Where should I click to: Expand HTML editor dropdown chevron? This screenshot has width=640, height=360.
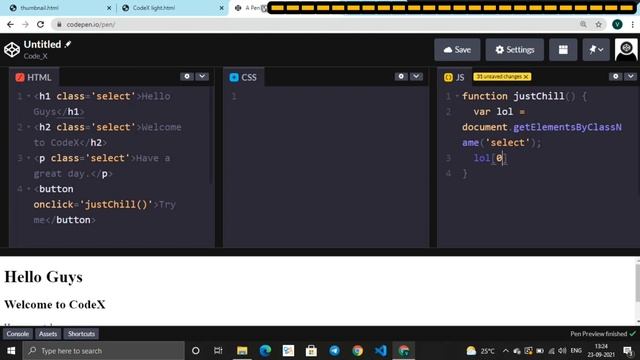pyautogui.click(x=202, y=76)
